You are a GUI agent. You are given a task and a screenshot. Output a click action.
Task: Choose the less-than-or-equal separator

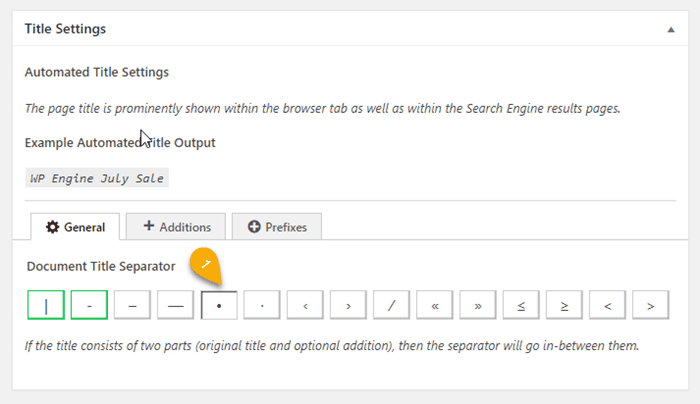(521, 305)
